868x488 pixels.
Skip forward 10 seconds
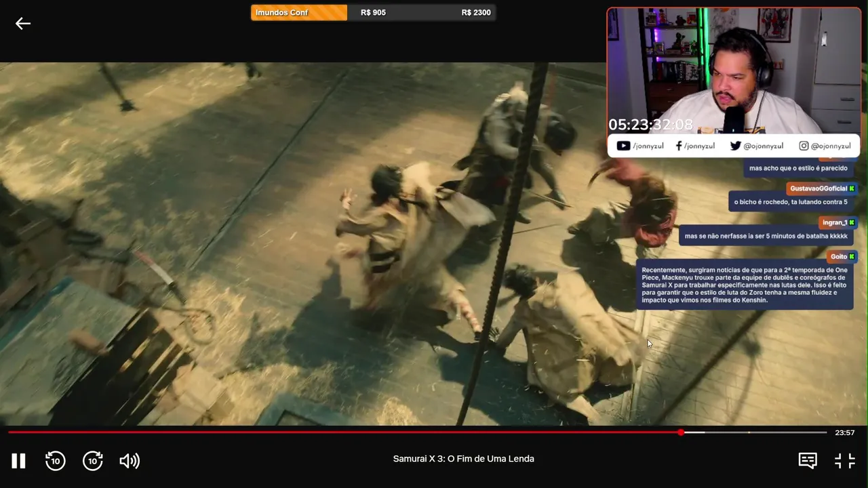pyautogui.click(x=92, y=461)
